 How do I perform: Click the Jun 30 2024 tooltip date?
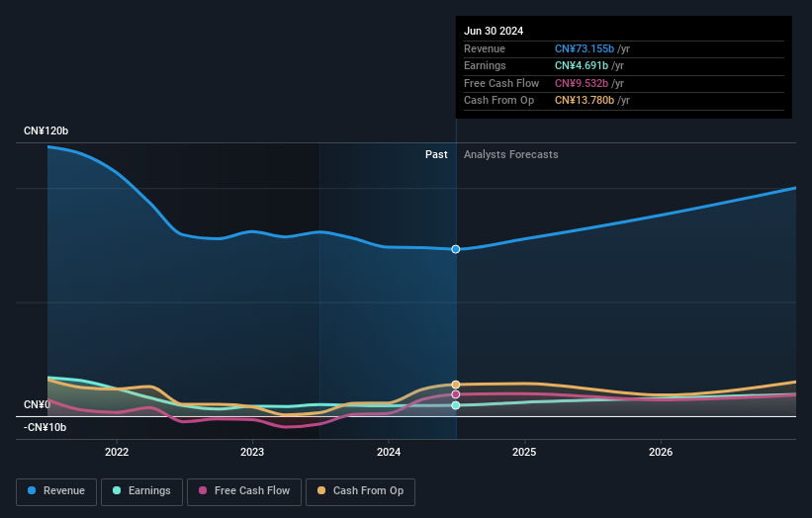494,31
